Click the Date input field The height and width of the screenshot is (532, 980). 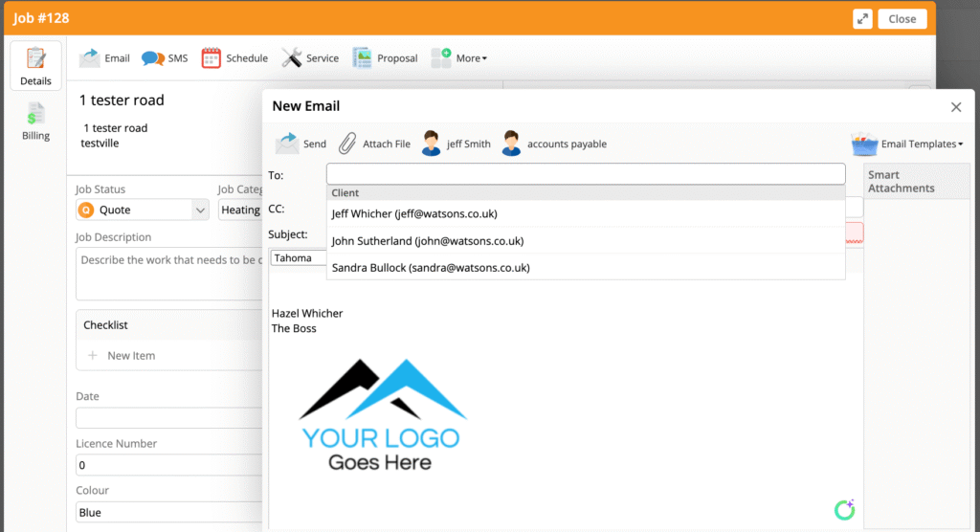[x=168, y=417]
